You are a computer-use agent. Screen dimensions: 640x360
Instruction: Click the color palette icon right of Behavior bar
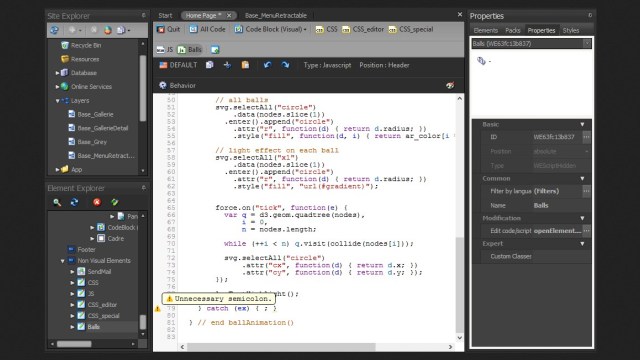pyautogui.click(x=450, y=85)
